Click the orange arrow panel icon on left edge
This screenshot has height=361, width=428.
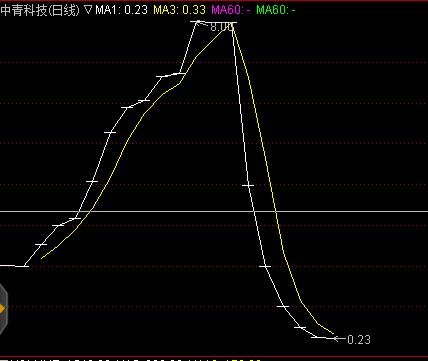[x=3, y=309]
